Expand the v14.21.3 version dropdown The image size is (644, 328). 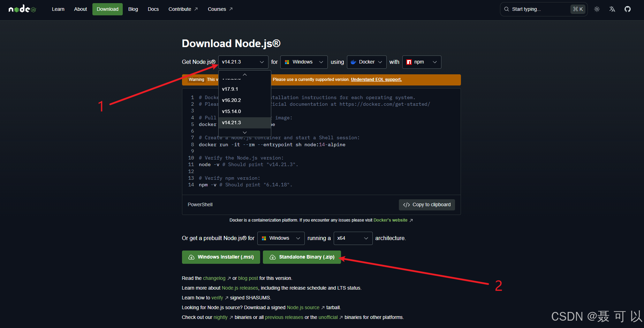(x=243, y=62)
